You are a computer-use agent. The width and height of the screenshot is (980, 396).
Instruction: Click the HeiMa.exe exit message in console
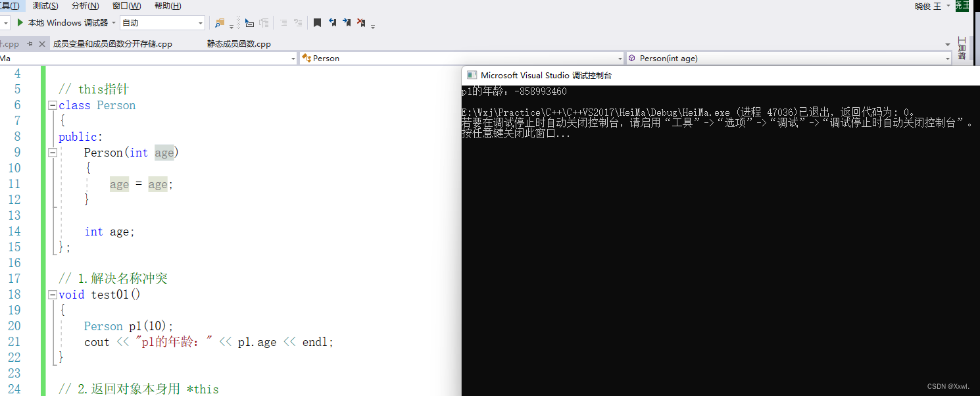(689, 112)
